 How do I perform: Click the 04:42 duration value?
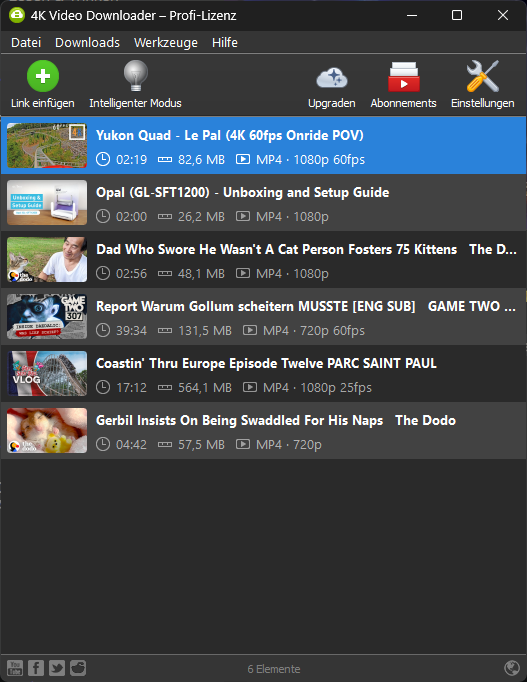[x=131, y=445]
